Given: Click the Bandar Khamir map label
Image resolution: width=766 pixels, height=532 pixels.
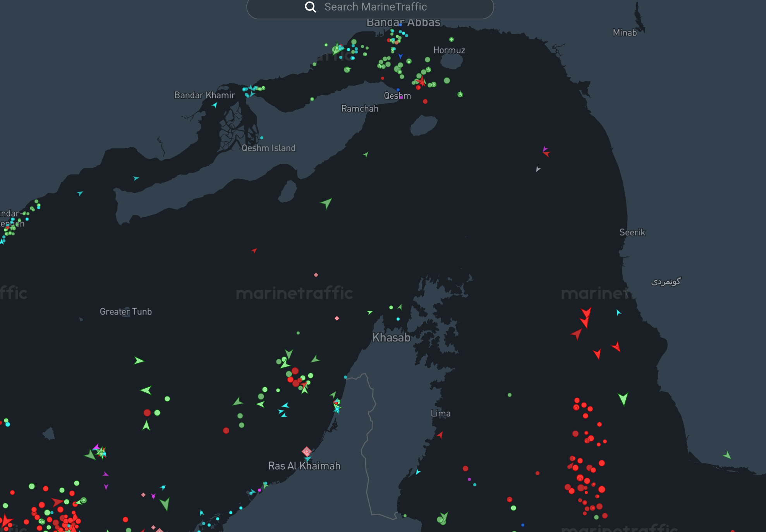Looking at the screenshot, I should point(204,95).
